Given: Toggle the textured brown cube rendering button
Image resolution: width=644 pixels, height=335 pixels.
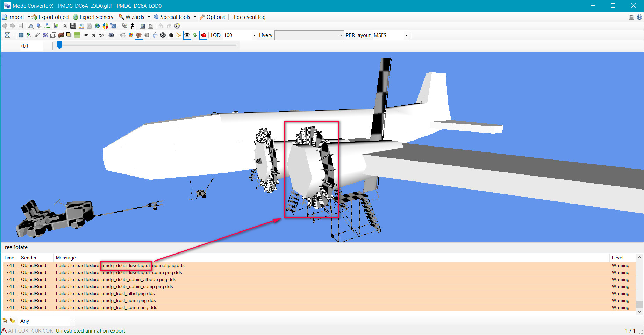Looking at the screenshot, I should 139,35.
